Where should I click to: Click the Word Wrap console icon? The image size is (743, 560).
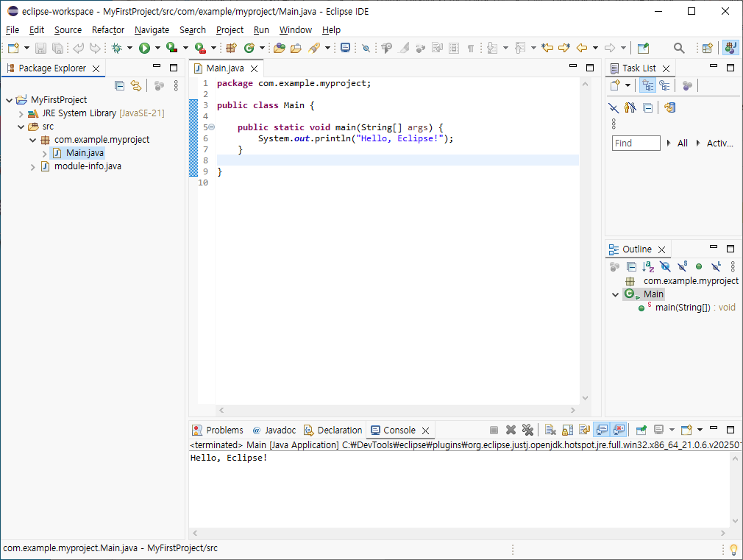584,430
